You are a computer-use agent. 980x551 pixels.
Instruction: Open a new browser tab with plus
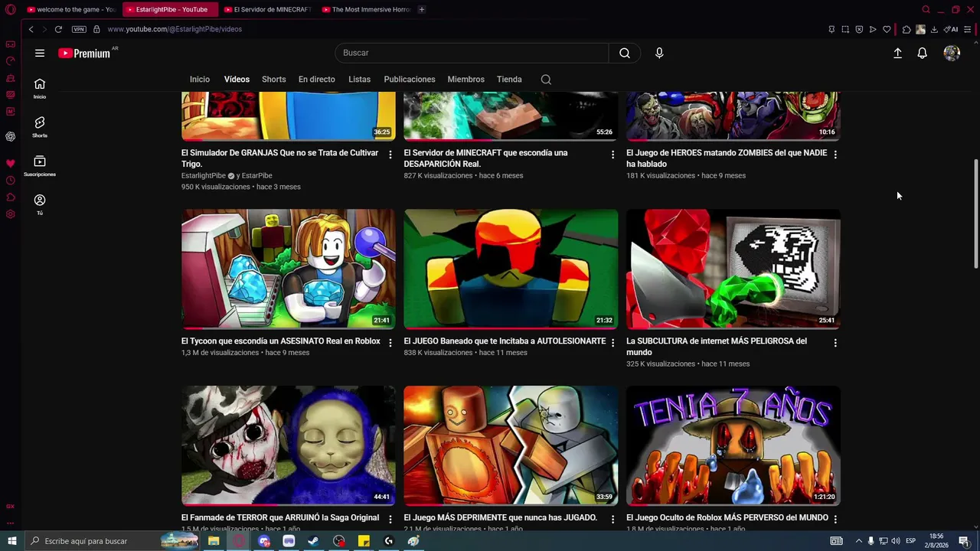[x=422, y=9]
